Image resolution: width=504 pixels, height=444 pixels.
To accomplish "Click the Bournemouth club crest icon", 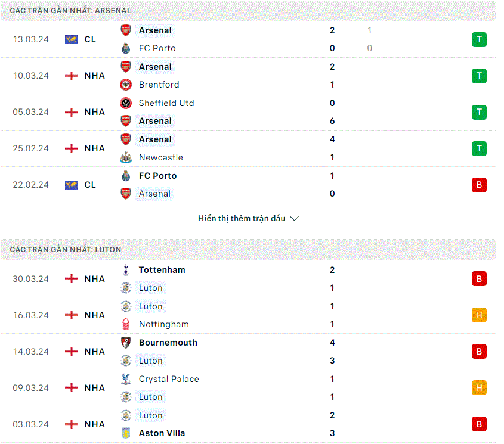I will click(126, 343).
